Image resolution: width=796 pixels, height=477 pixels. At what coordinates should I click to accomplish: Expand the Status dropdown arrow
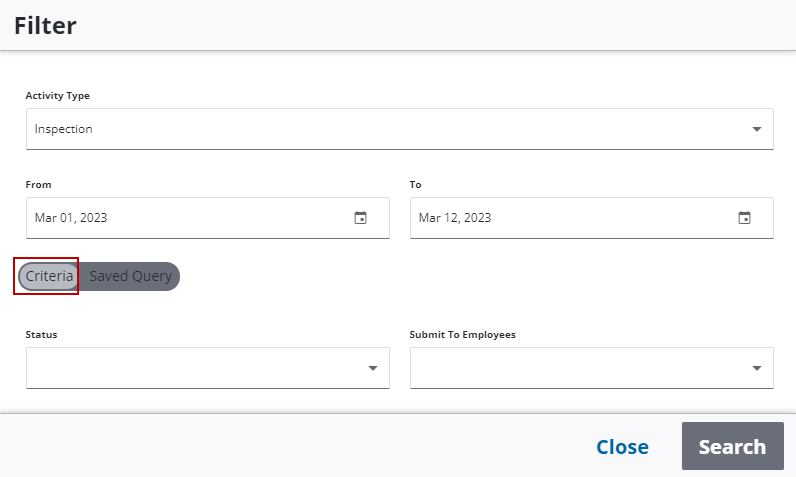(x=373, y=368)
